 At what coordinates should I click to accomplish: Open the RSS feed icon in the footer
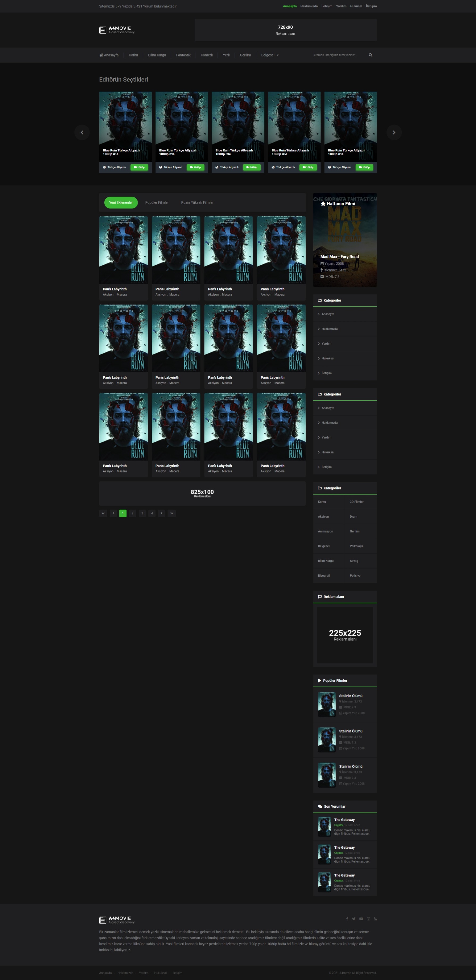375,919
